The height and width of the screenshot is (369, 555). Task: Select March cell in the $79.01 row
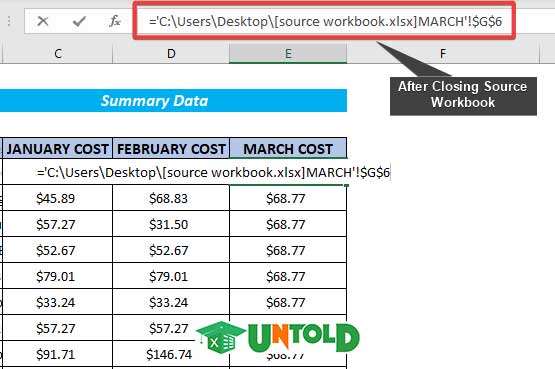coord(288,276)
